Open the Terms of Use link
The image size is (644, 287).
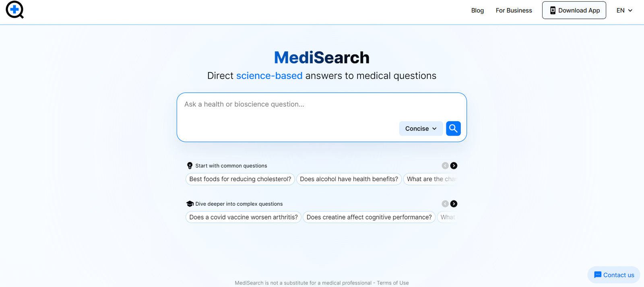393,283
